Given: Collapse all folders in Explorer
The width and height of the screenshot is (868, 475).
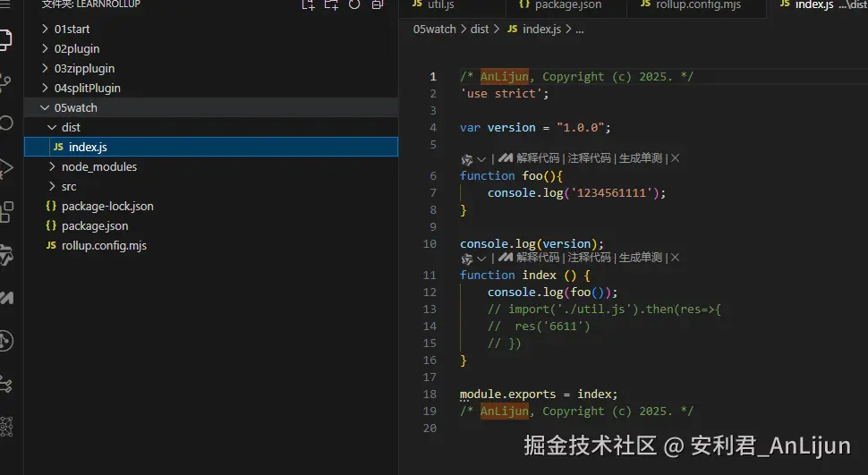Looking at the screenshot, I should 378,4.
